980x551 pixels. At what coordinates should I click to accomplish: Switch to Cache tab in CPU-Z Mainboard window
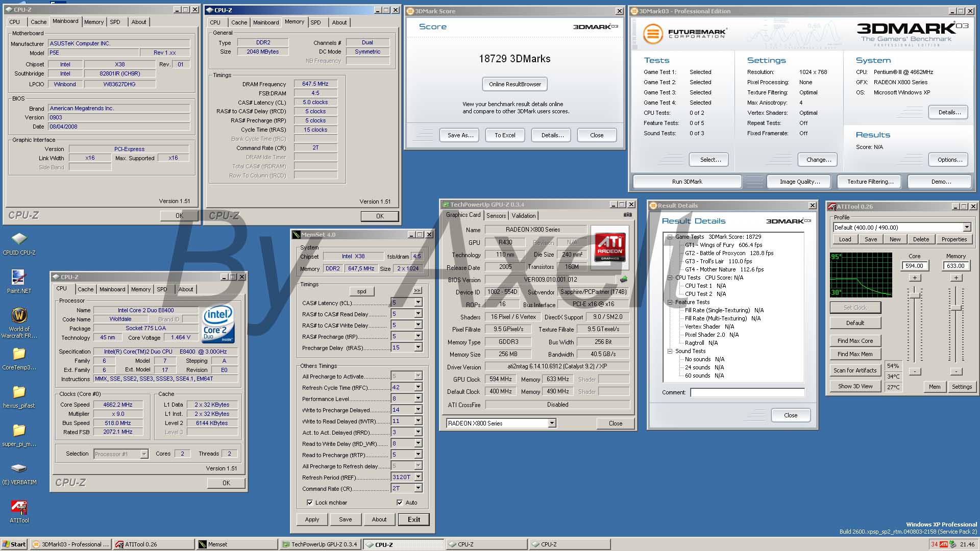(x=38, y=22)
